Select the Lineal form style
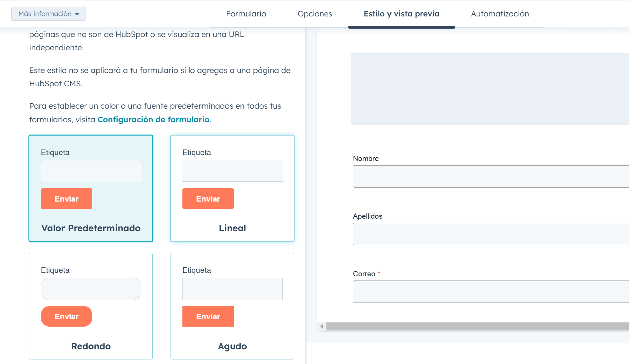The image size is (629, 364). click(232, 228)
